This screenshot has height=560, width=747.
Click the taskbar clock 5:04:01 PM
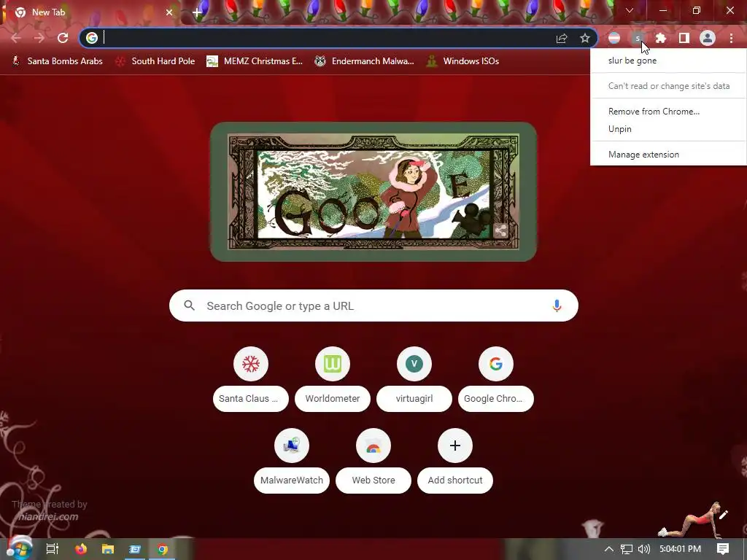[x=681, y=549]
